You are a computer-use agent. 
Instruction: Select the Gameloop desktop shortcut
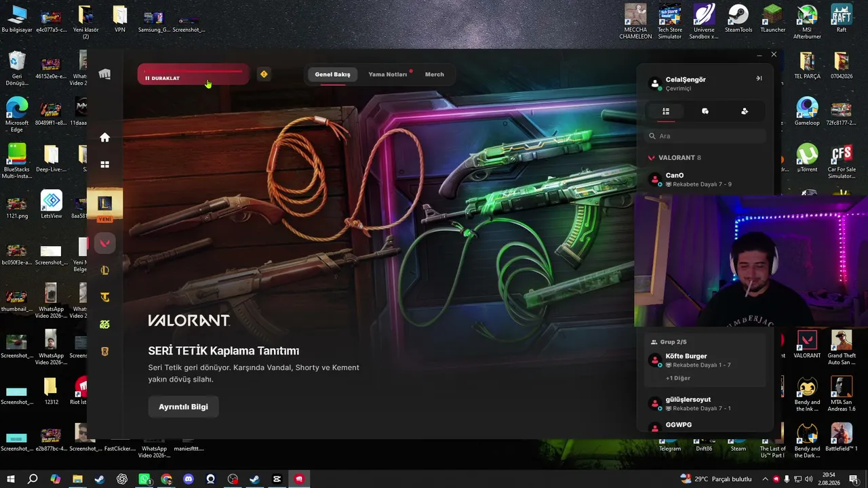coord(807,112)
